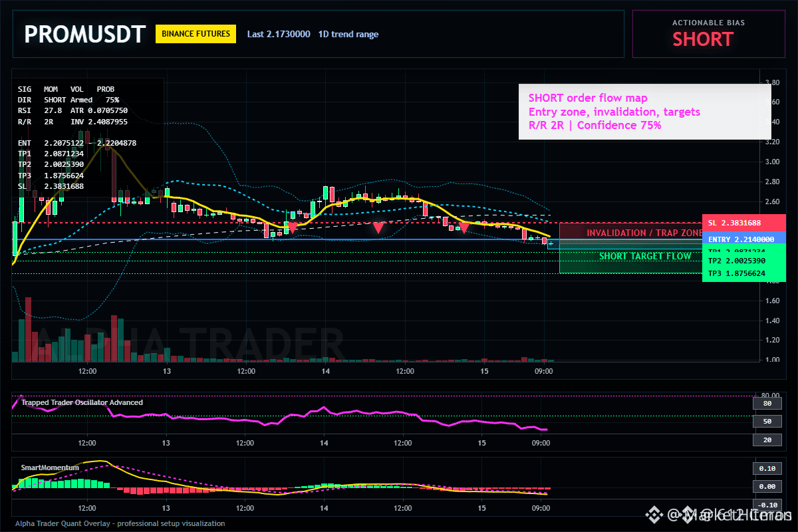Click the 09:00 time label on main chart axis
The width and height of the screenshot is (798, 532).
pos(543,371)
